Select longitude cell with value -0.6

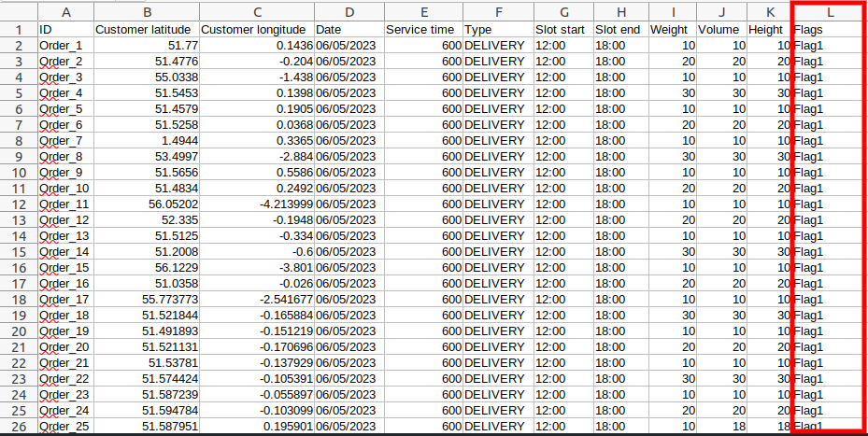coord(256,252)
